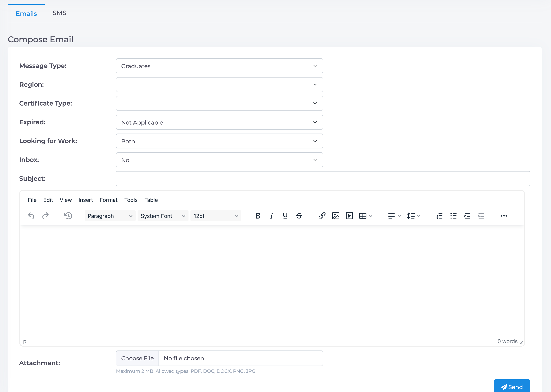Focus the Subject input field

click(323, 179)
